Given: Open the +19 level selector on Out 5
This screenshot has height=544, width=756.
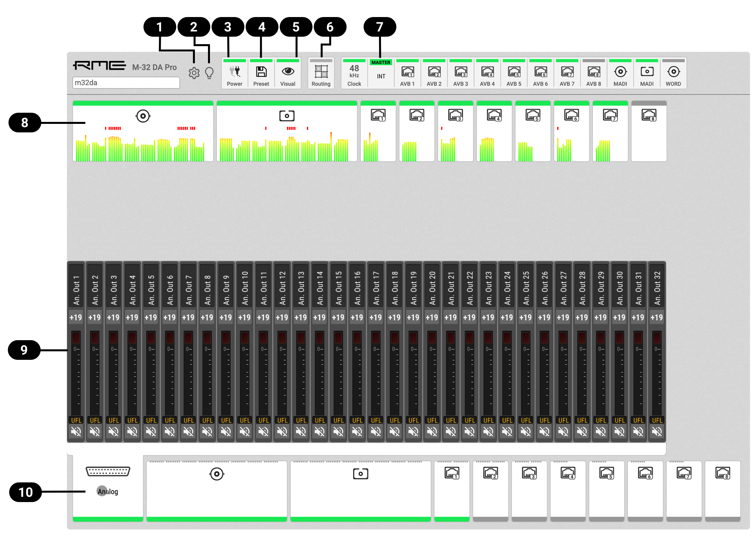Looking at the screenshot, I should (x=151, y=317).
